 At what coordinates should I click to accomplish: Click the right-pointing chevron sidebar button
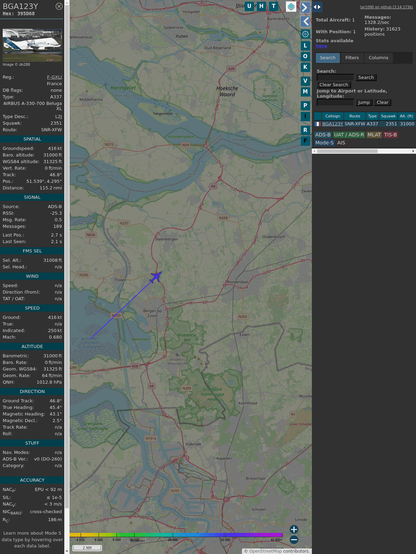pyautogui.click(x=305, y=7)
